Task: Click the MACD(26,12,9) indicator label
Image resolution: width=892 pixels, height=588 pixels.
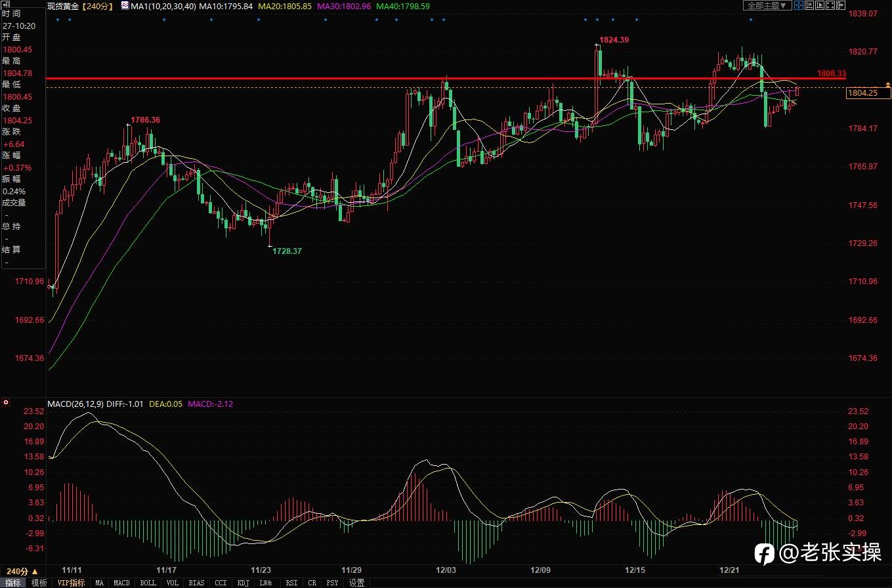Action: [x=75, y=404]
